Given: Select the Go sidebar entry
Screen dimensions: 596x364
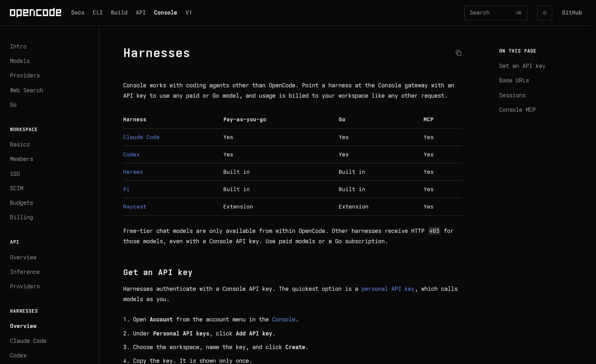Looking at the screenshot, I should [13, 105].
